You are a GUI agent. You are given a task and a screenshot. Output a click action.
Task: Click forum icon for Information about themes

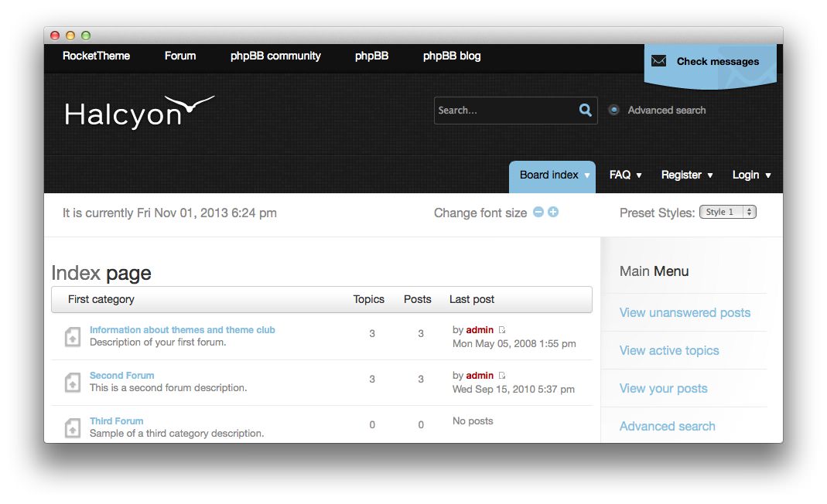pos(73,337)
